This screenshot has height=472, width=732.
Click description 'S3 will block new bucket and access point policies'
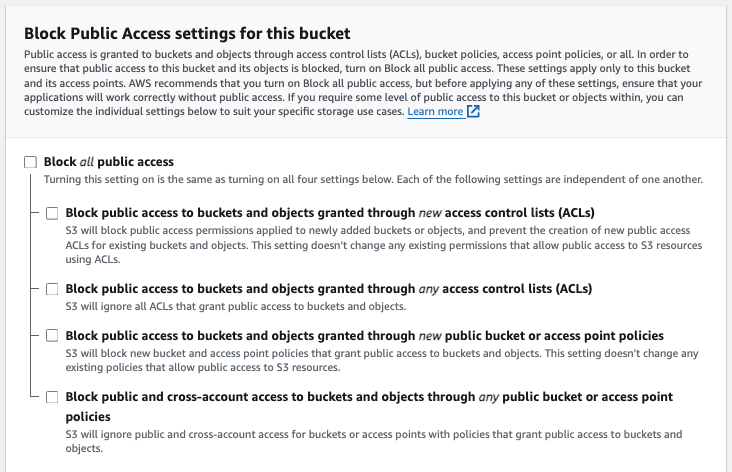[382, 360]
